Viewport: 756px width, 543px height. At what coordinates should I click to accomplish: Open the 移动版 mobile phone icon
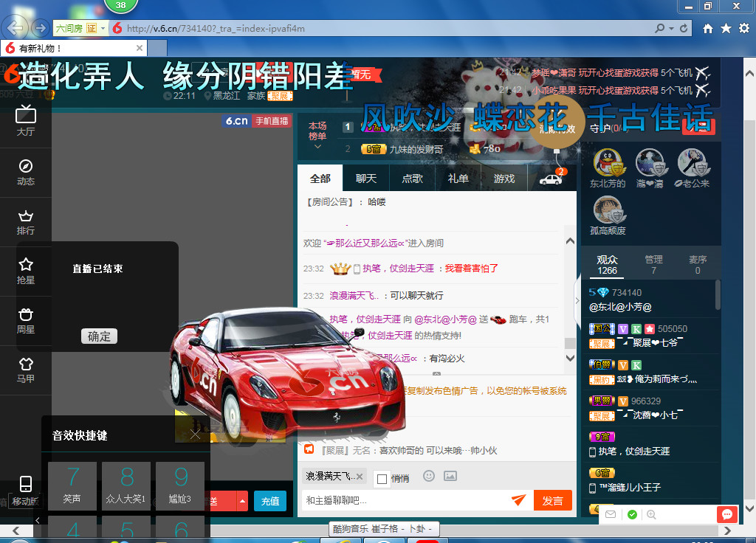(x=26, y=491)
